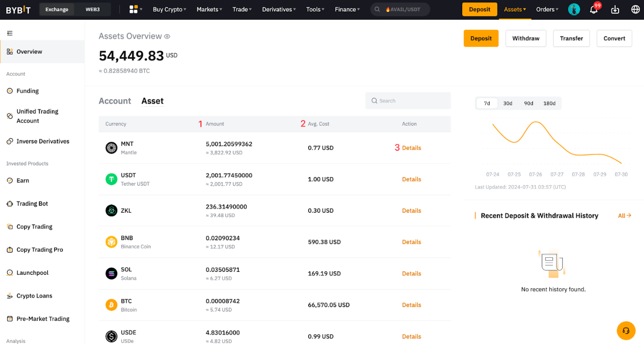Screen dimensions: 644x344
Task: Open the user profile avatar
Action: point(574,10)
